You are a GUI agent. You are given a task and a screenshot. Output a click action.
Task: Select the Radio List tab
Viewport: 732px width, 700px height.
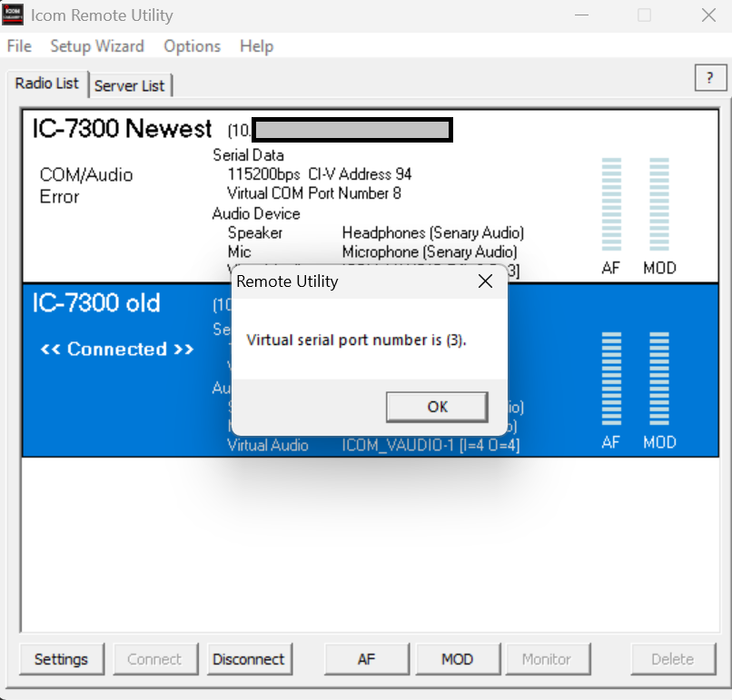pos(47,84)
